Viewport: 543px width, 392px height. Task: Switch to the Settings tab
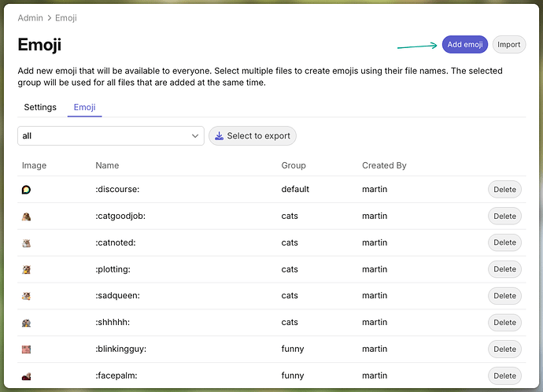[40, 107]
